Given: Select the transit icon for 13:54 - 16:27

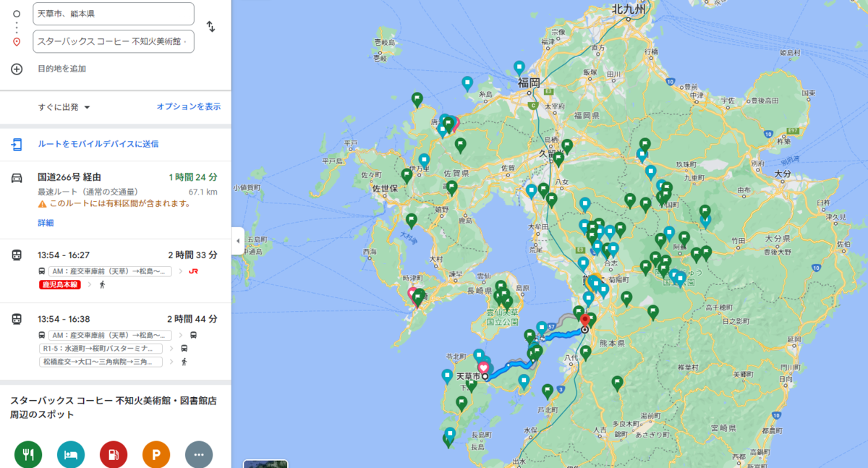Looking at the screenshot, I should pyautogui.click(x=17, y=255).
